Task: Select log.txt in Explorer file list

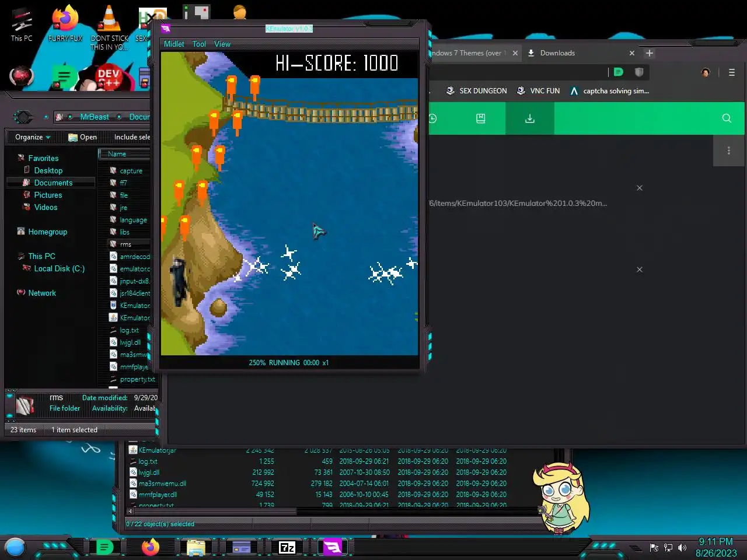Action: point(129,330)
